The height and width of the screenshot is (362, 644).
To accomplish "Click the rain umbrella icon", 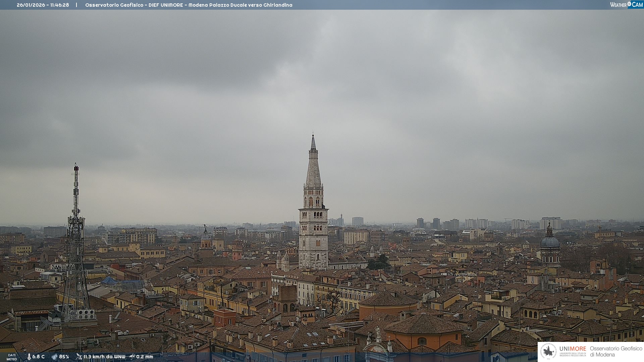I will pyautogui.click(x=132, y=357).
